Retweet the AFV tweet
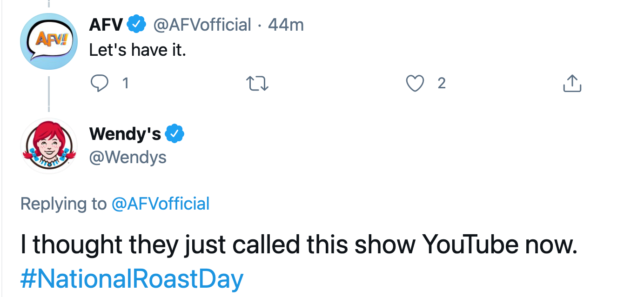The height and width of the screenshot is (297, 644). pos(257,84)
